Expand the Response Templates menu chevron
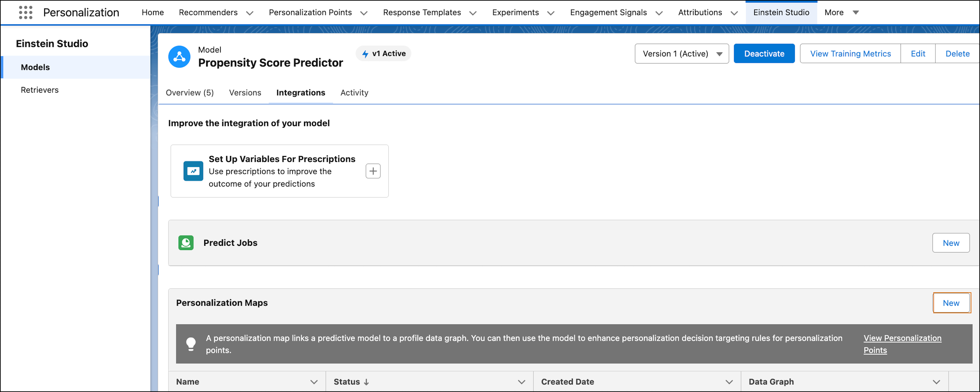 (473, 13)
